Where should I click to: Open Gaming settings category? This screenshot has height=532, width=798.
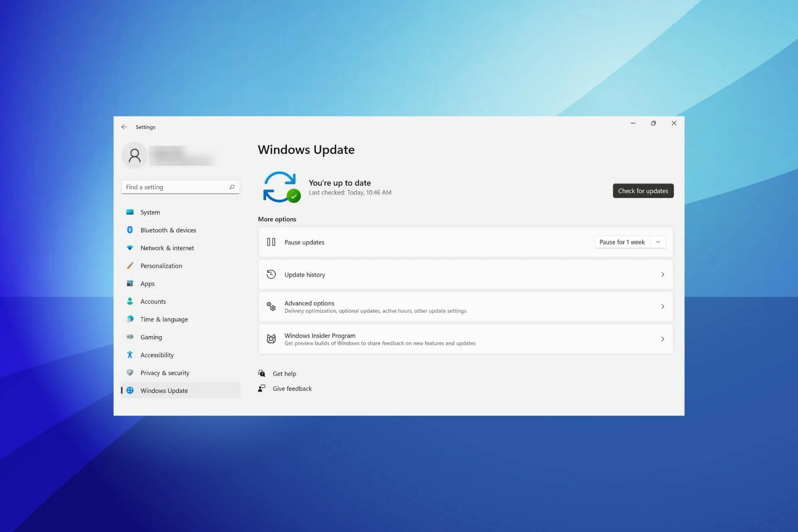point(151,337)
